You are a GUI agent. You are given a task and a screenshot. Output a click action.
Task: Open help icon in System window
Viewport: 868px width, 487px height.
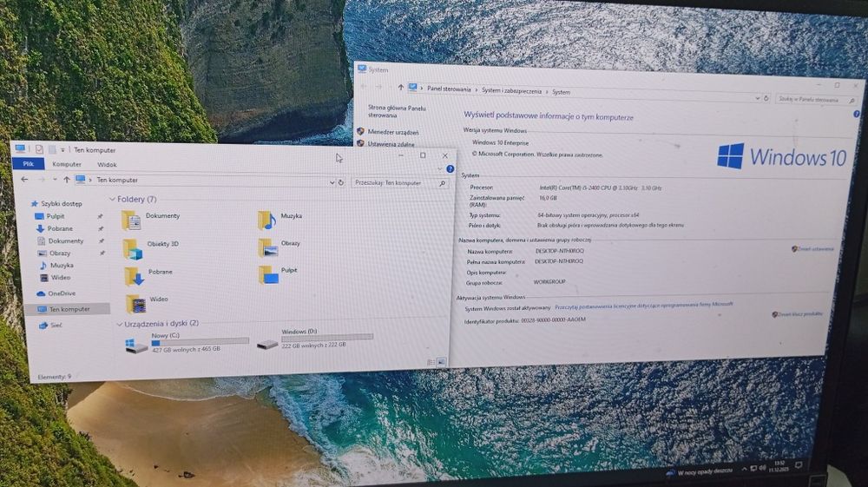[x=856, y=114]
